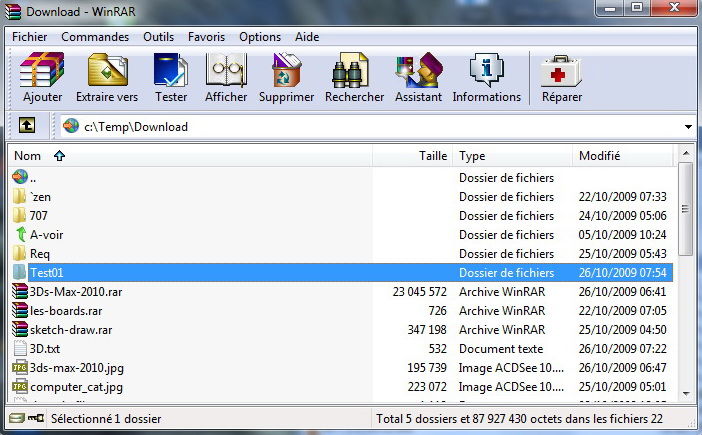Maximize the WinRAR window
Screen dimensions: 702x435
click(637, 8)
